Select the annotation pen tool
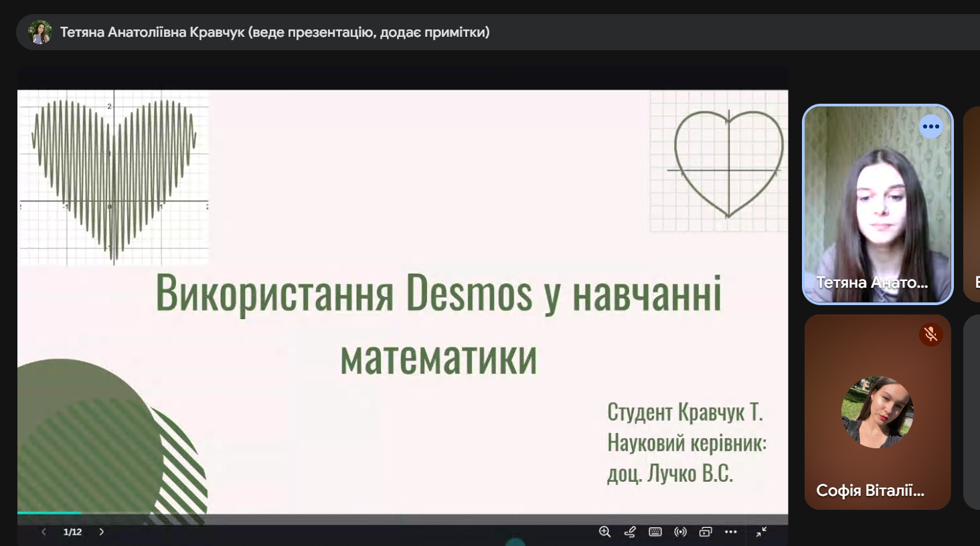Screen dimensions: 980x546 (630, 532)
